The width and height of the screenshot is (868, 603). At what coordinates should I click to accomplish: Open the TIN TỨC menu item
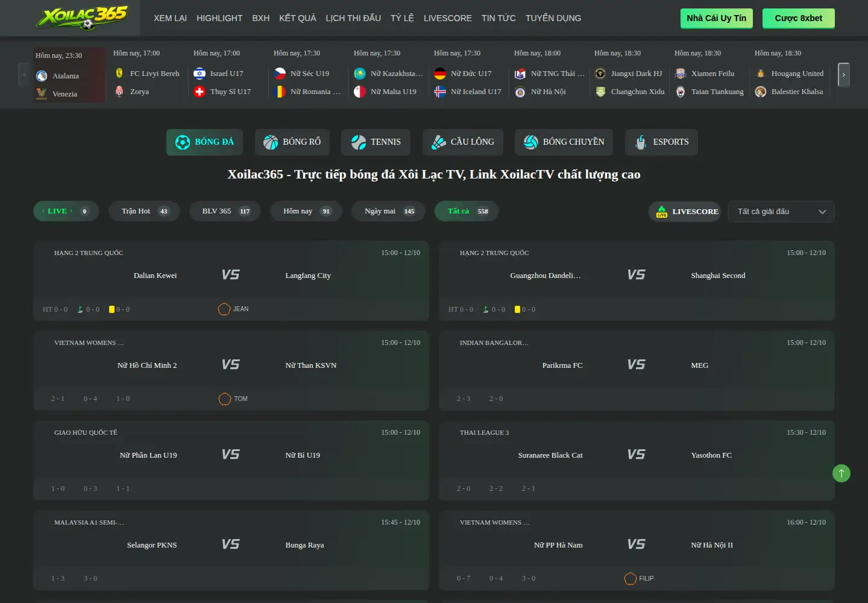(498, 18)
